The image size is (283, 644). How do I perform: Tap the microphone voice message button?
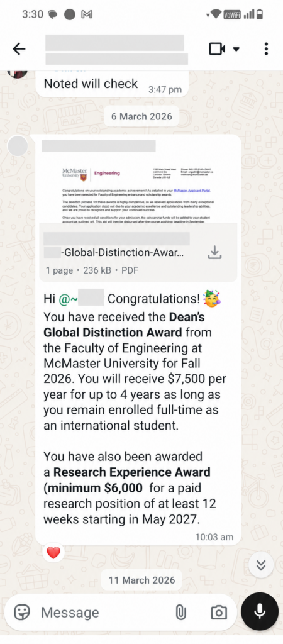pos(259,611)
